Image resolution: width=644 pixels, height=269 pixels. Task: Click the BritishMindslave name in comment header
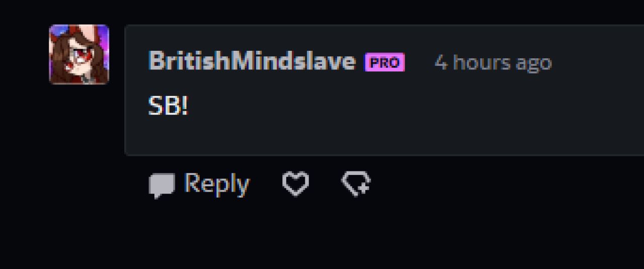(x=252, y=62)
